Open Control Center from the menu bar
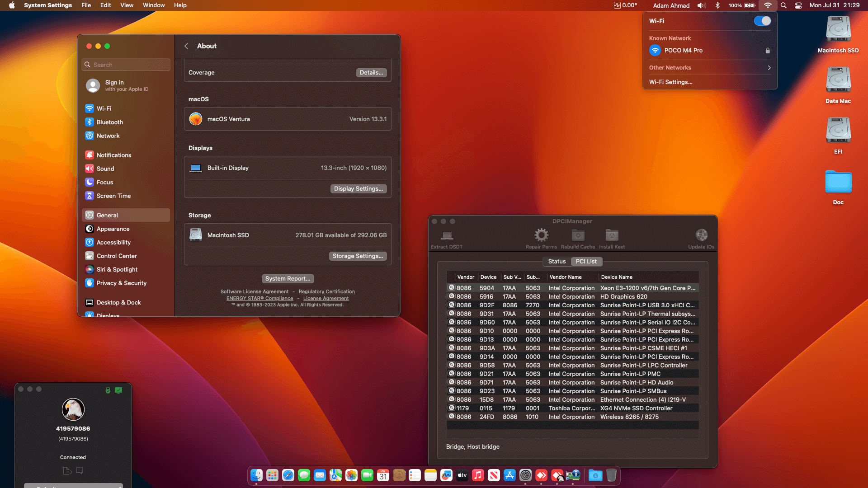 coord(798,5)
